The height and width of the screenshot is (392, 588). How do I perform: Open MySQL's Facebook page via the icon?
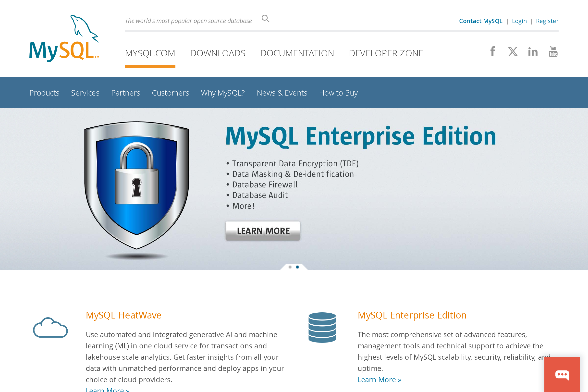click(493, 51)
